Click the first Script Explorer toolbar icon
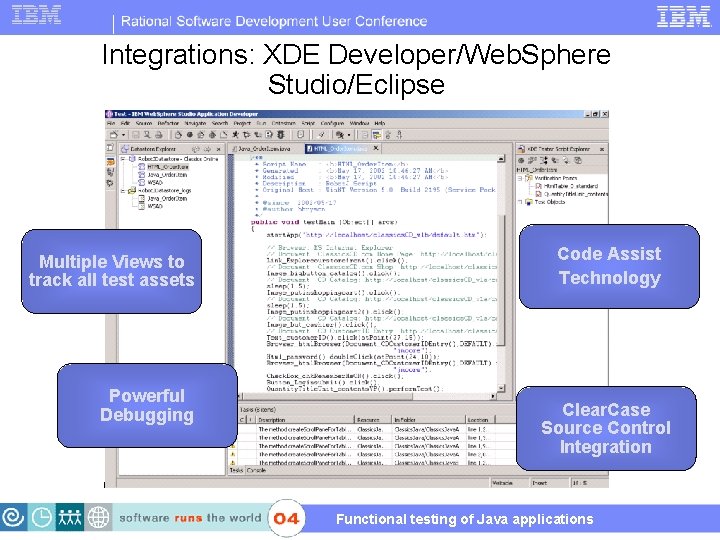 [522, 160]
